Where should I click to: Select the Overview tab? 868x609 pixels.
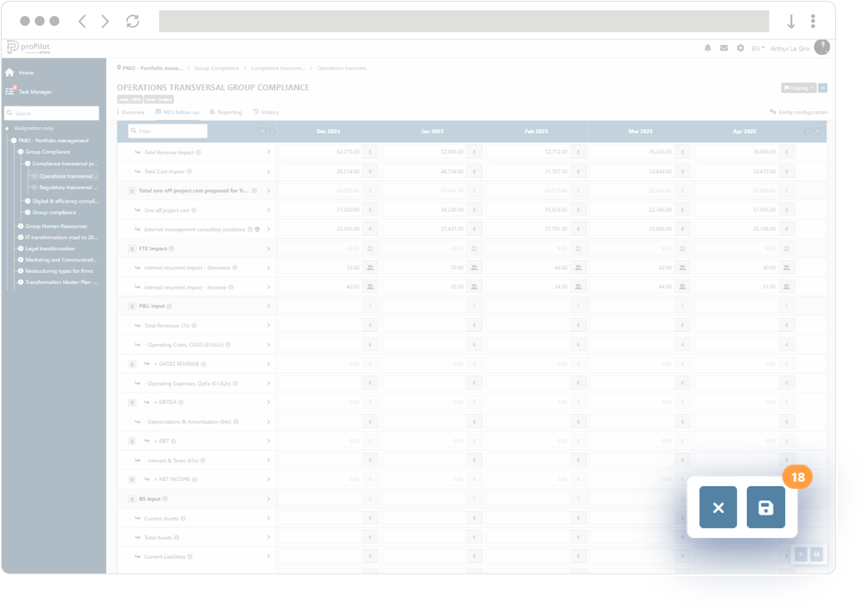tap(131, 112)
